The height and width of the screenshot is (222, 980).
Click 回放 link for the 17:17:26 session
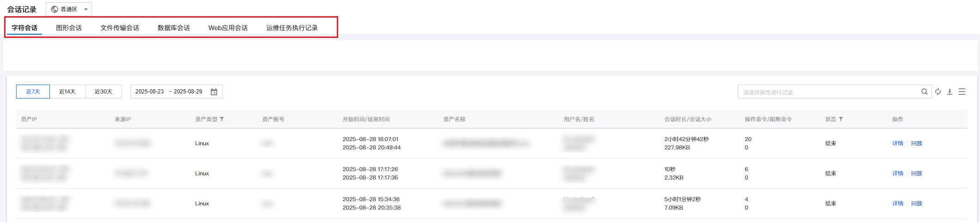click(x=917, y=173)
